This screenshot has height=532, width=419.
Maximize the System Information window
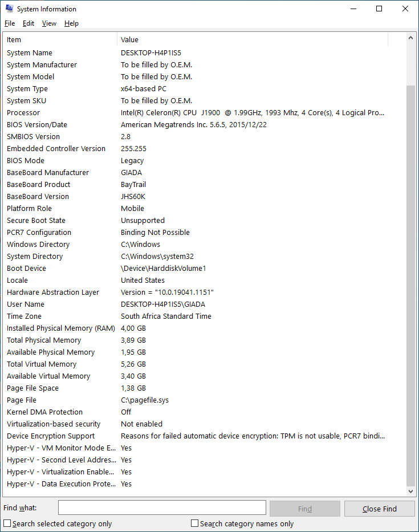coord(379,9)
